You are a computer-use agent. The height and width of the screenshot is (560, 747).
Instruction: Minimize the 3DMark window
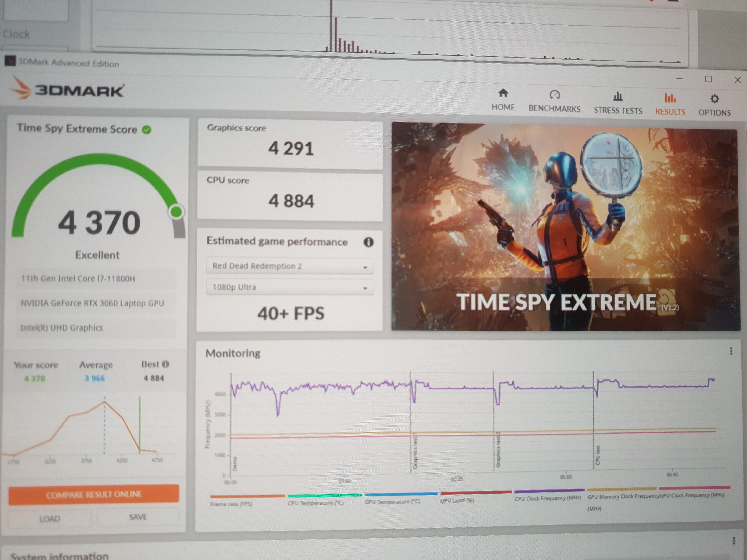click(679, 78)
